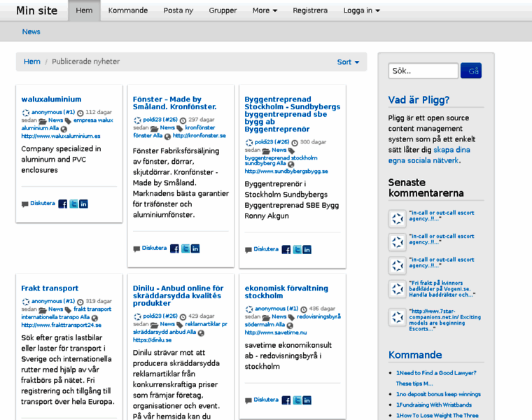Share ekonomisk förvaltning post on Twitter
The height and width of the screenshot is (420, 532).
click(297, 400)
